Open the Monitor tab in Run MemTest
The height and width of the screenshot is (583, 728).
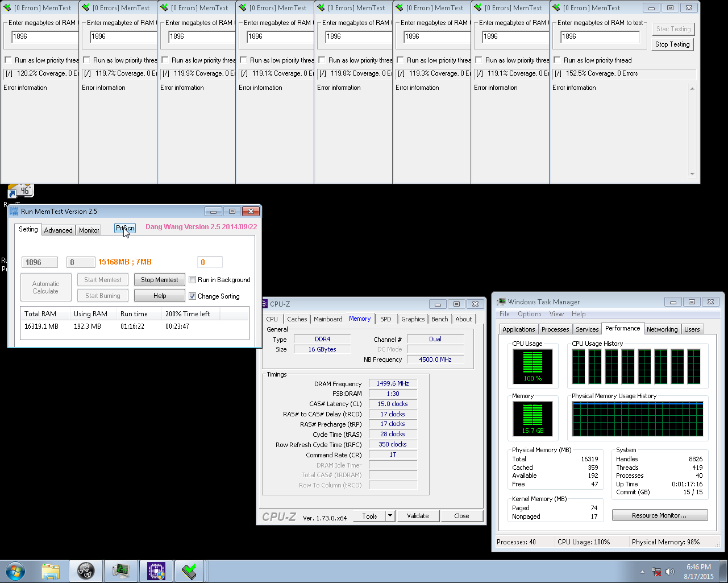pyautogui.click(x=89, y=230)
